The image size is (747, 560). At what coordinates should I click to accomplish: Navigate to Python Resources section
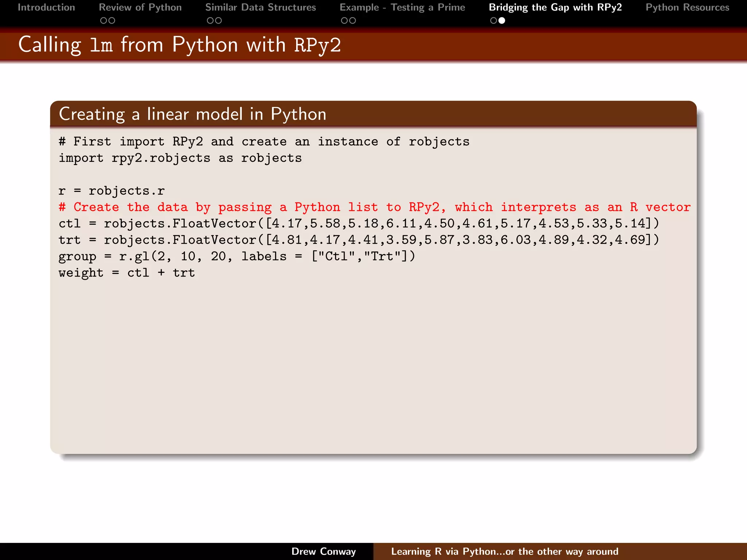point(687,7)
